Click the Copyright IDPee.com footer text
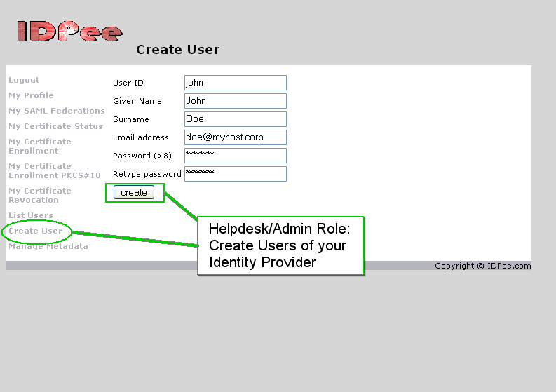 [483, 266]
